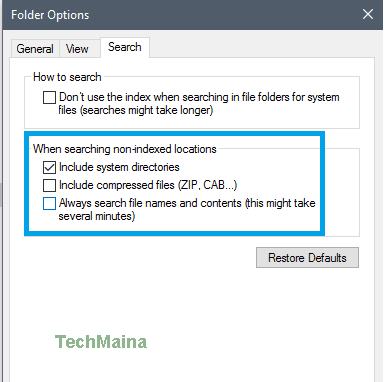Select the Search tab
This screenshot has height=382, width=386.
pyautogui.click(x=125, y=47)
